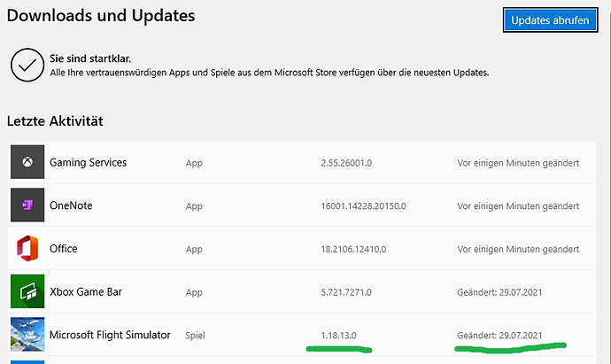Open the Xbox Game Bar icon
The height and width of the screenshot is (364, 611).
pyautogui.click(x=27, y=291)
